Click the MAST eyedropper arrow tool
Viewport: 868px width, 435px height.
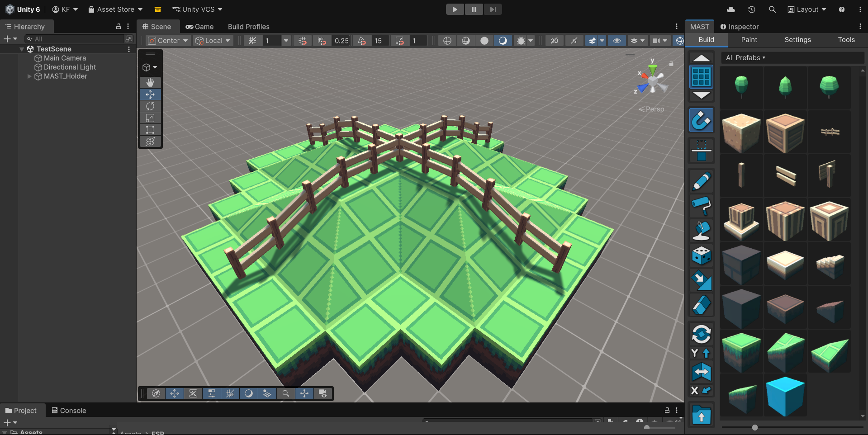(x=701, y=280)
